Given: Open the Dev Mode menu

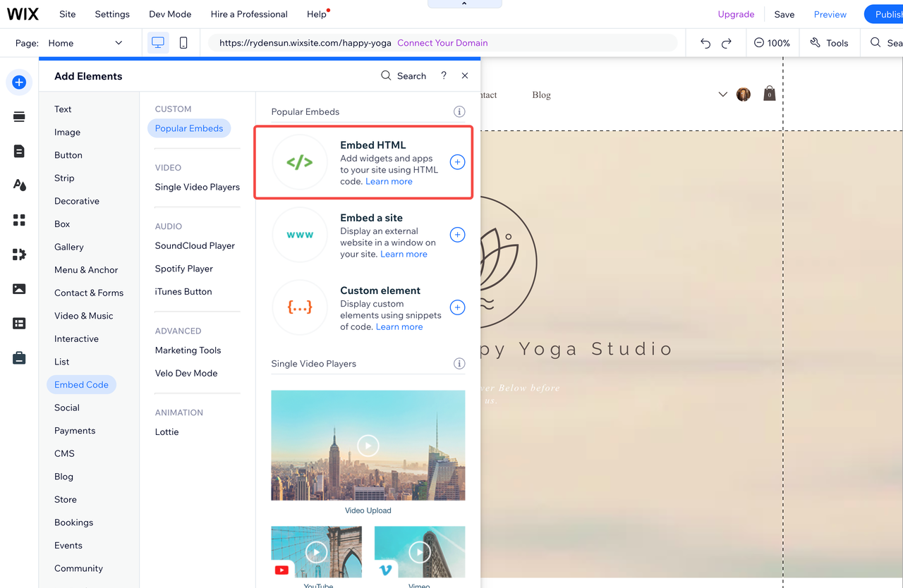Looking at the screenshot, I should (x=170, y=14).
